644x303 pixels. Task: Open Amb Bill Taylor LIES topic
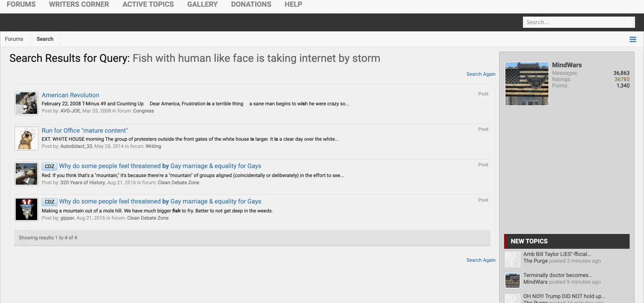point(557,254)
